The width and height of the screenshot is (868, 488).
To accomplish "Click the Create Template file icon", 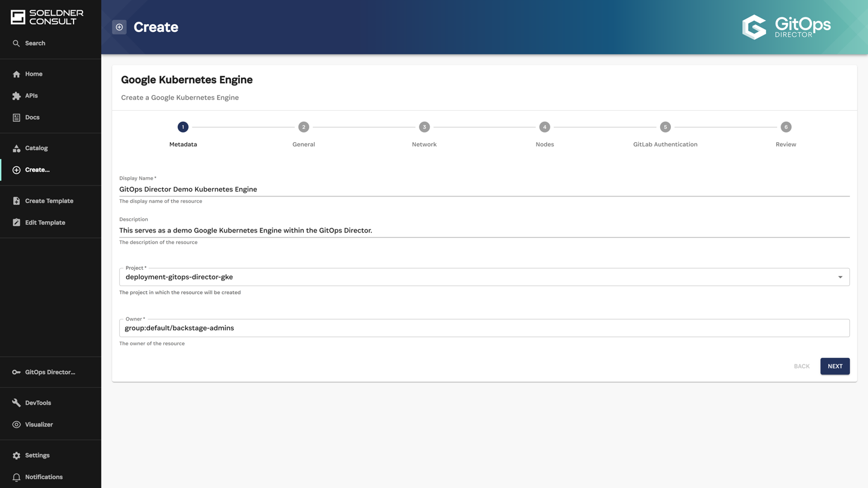I will pyautogui.click(x=16, y=201).
